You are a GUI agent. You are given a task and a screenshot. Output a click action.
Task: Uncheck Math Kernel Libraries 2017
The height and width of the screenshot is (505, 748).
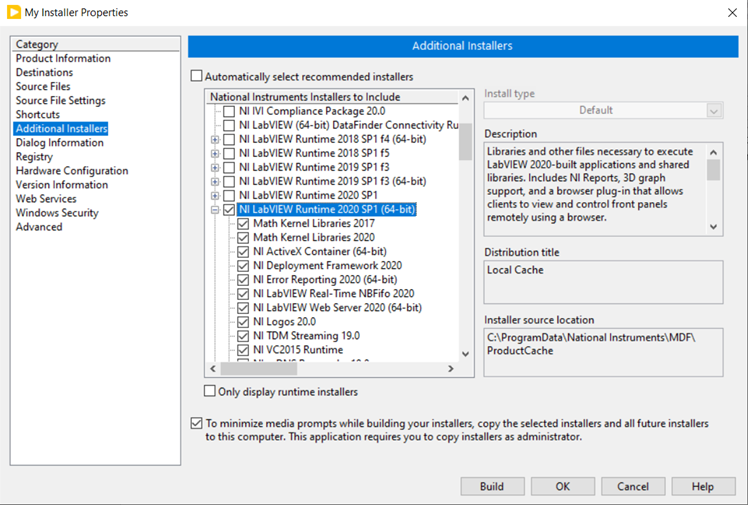pyautogui.click(x=243, y=223)
